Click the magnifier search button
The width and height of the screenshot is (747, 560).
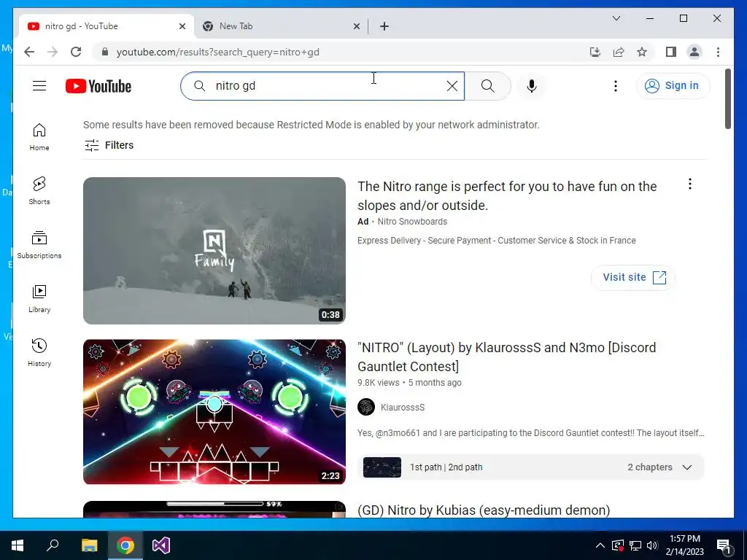[488, 86]
